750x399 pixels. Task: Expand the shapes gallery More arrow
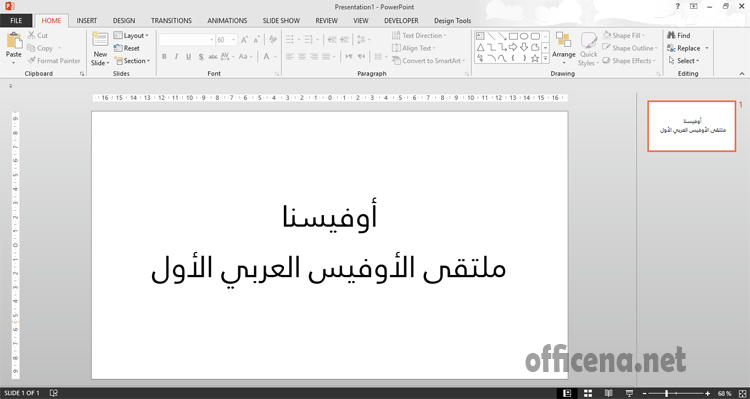(546, 58)
